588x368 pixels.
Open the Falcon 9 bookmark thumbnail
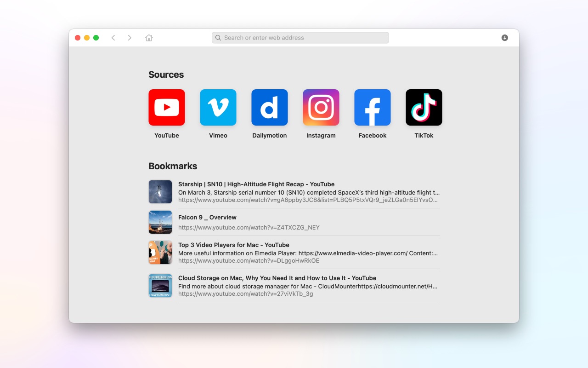coord(160,222)
